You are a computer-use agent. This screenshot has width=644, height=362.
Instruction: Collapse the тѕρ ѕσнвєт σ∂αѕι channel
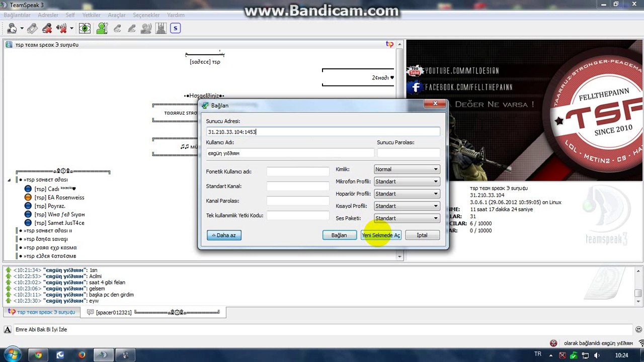pos(9,180)
